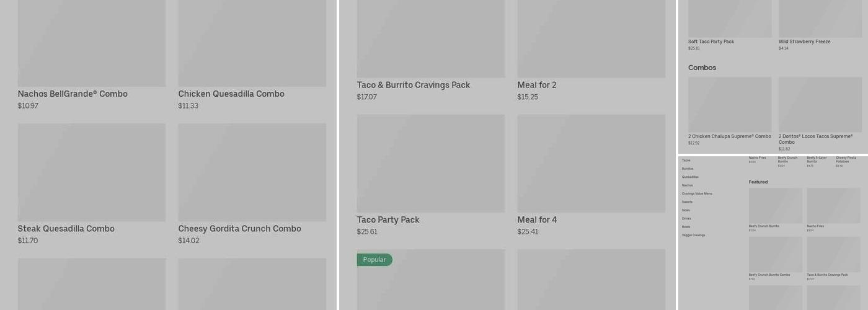Go to Tacos category in sidebar

pos(686,161)
